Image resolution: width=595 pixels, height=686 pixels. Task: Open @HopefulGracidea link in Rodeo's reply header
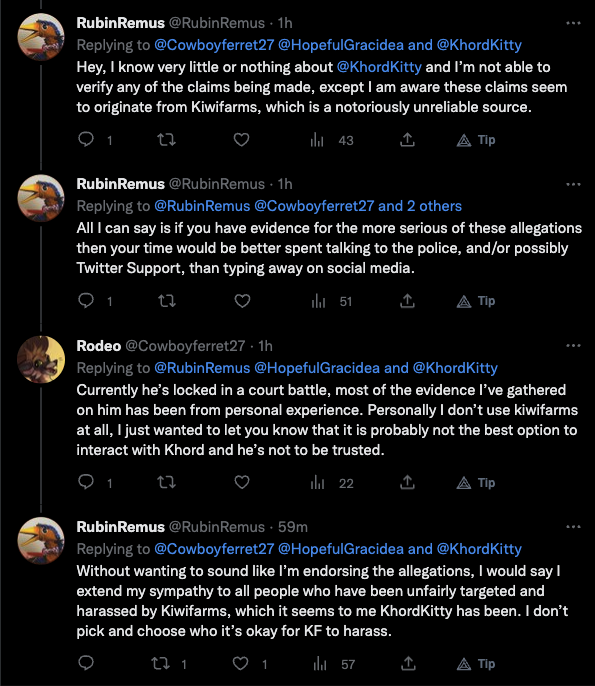point(317,368)
